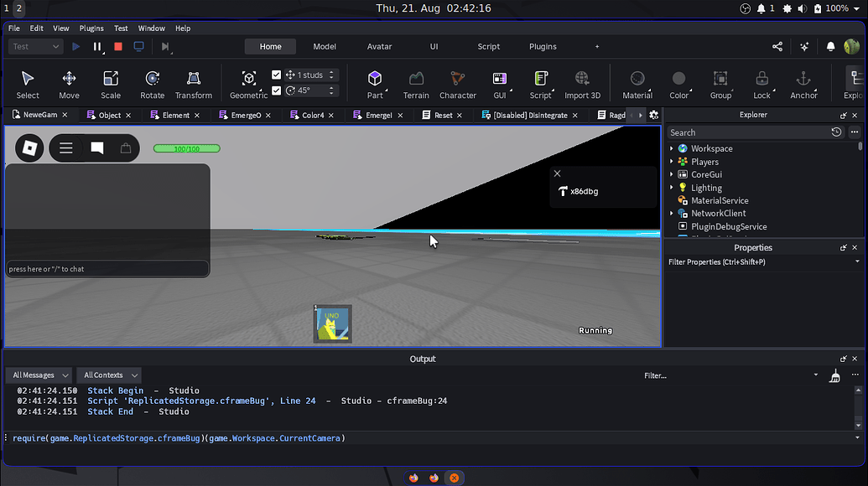Image resolution: width=868 pixels, height=486 pixels.
Task: Activate the Transform tool
Action: pyautogui.click(x=194, y=85)
